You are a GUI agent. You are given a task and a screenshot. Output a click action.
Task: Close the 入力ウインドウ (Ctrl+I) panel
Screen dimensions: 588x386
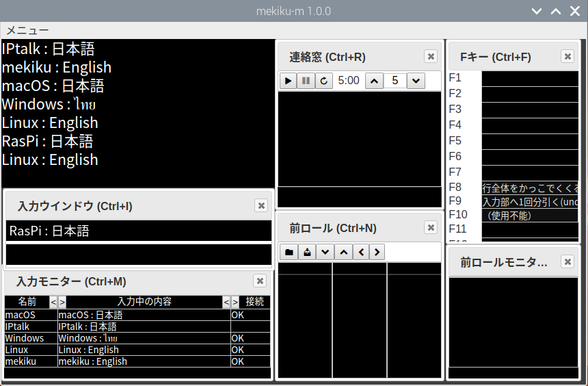tap(261, 206)
